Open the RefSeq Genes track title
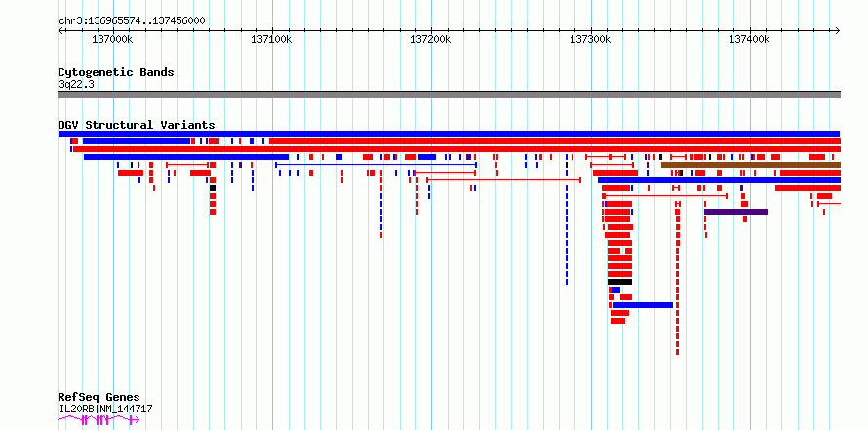Screen dimensions: 868x430 coord(99,398)
